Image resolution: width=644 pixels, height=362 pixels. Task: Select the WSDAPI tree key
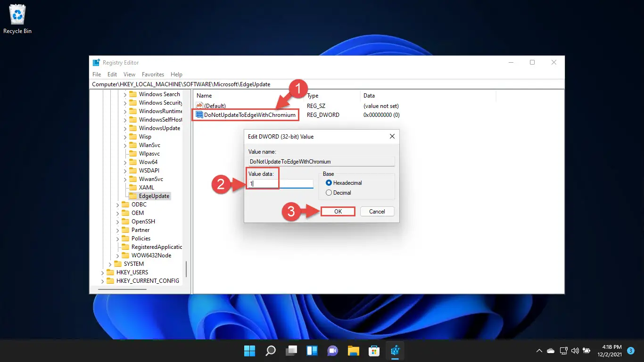click(x=149, y=171)
